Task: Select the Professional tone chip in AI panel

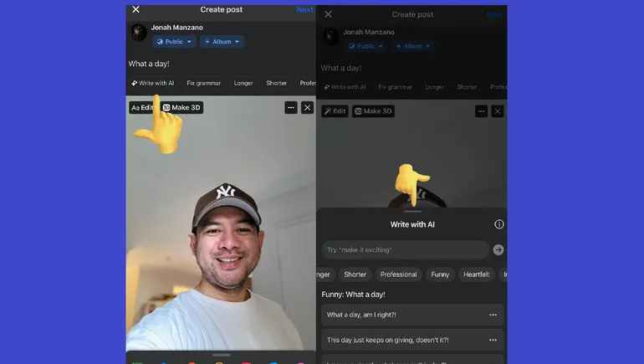Action: (398, 274)
